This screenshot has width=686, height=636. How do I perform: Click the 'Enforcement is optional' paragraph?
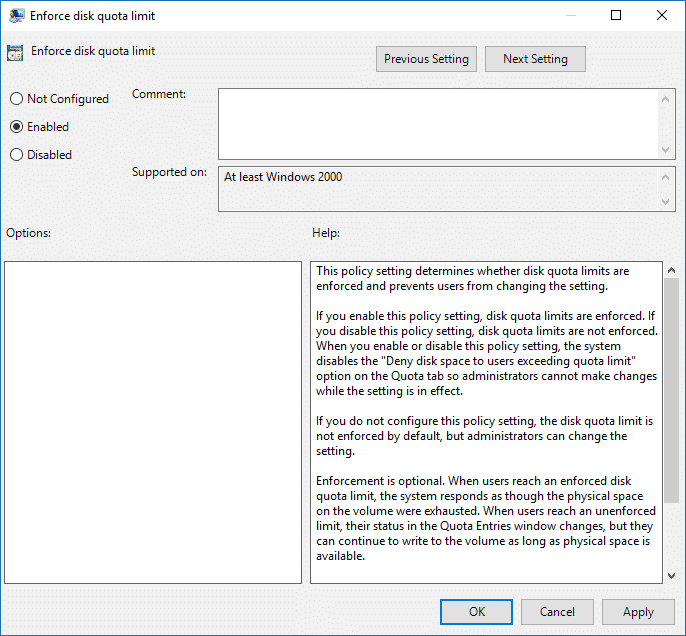(486, 518)
